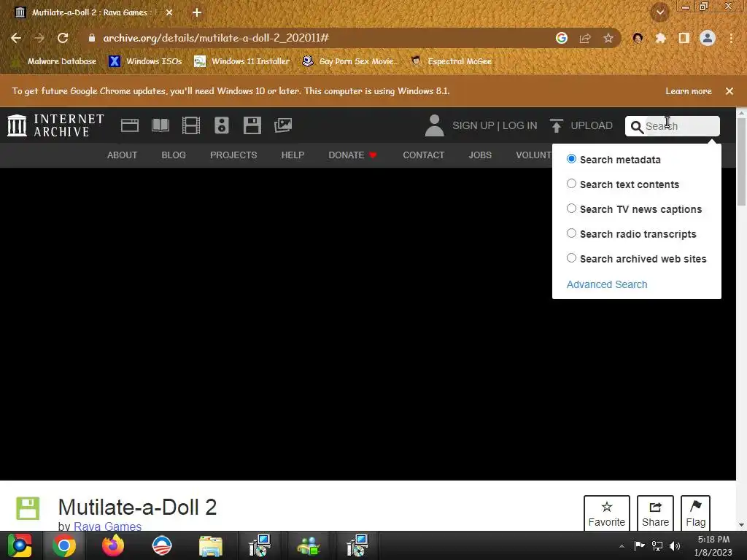Open the DONATE menu item
The height and width of the screenshot is (560, 747).
(352, 155)
